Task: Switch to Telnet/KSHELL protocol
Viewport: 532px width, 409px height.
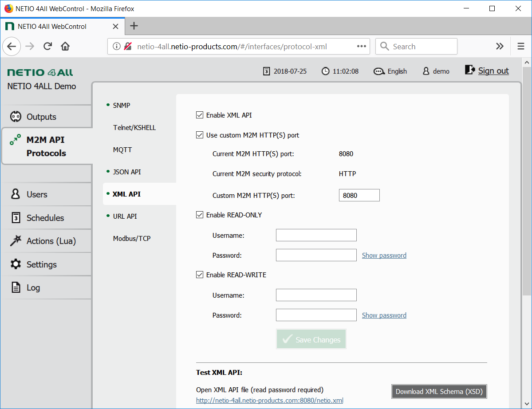Action: pos(134,127)
